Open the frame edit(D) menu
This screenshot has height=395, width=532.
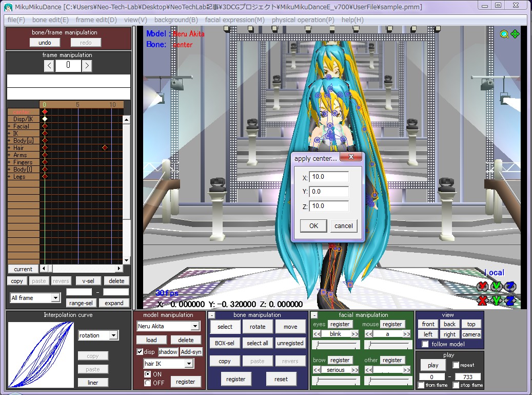point(96,20)
